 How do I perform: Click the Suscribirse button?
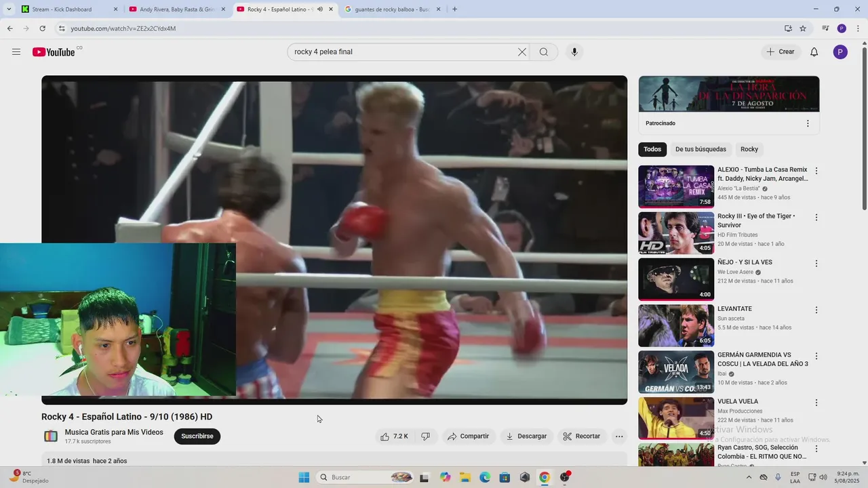197,436
